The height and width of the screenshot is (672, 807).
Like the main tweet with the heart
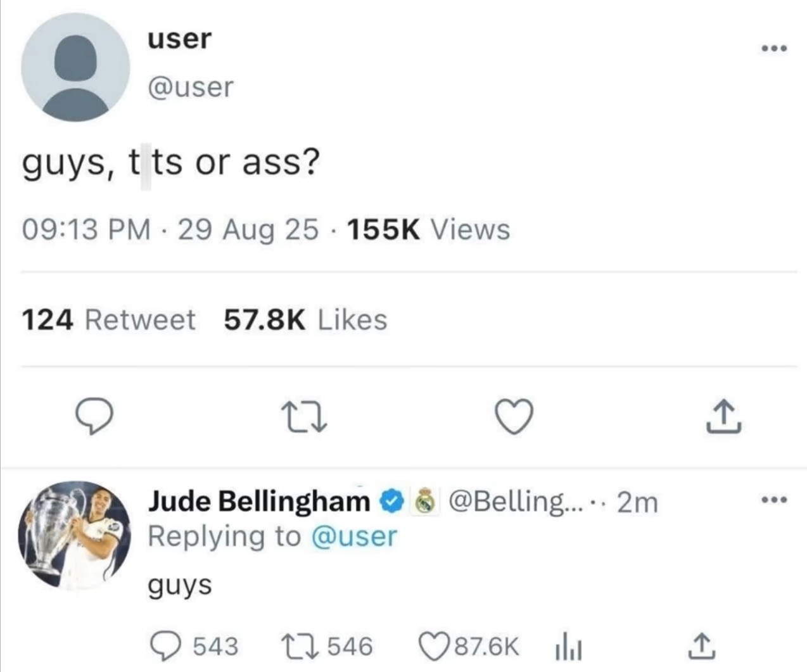(514, 417)
